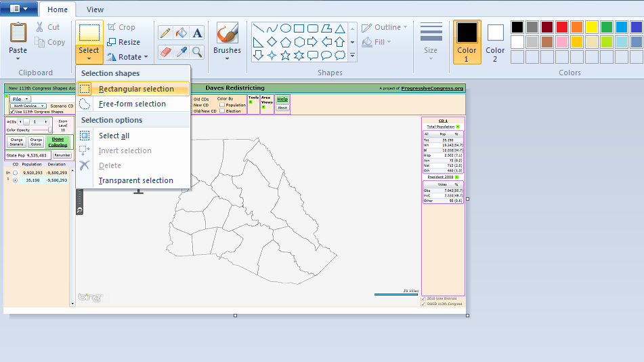
Task: Choose Rectangular selection from the menu
Action: point(135,89)
